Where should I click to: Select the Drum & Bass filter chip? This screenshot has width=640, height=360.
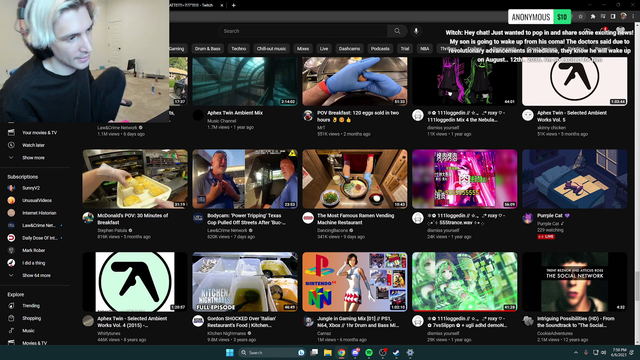pyautogui.click(x=207, y=49)
